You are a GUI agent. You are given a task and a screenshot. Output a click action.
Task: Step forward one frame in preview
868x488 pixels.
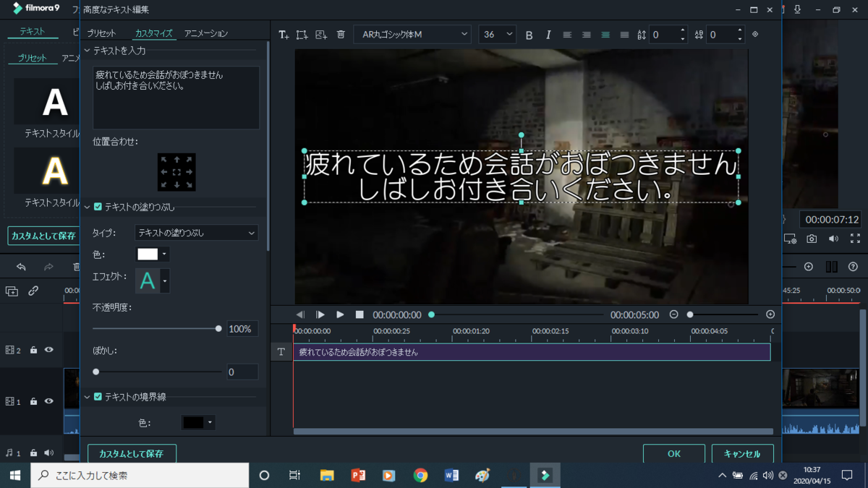point(320,314)
